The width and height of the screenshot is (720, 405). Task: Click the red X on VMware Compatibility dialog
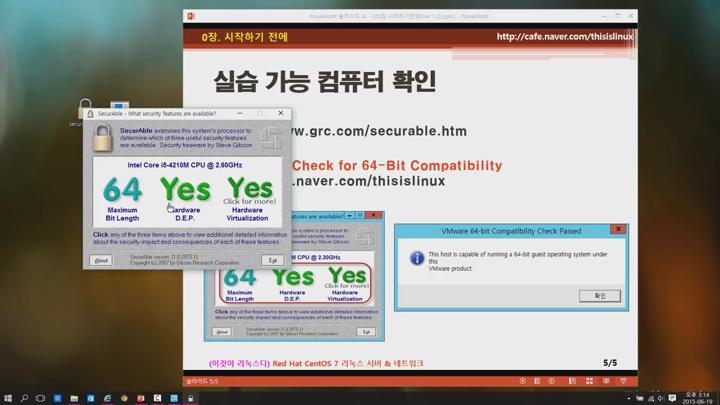pos(618,229)
